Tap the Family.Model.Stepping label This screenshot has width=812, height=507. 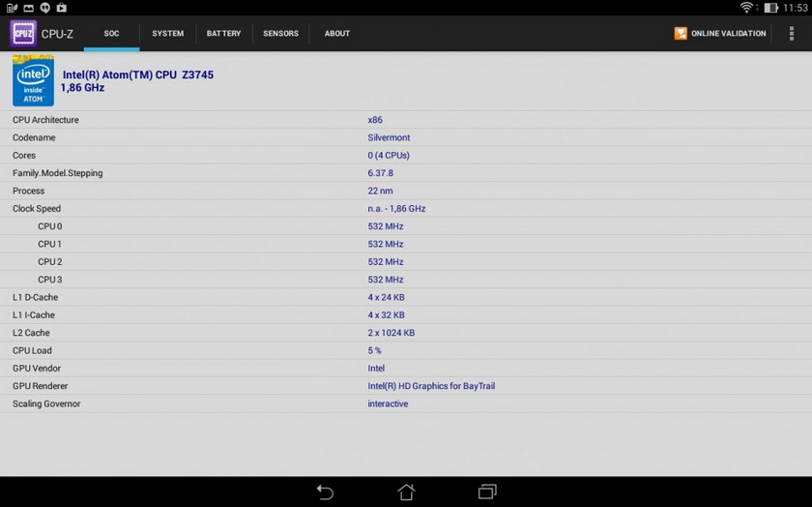click(57, 173)
